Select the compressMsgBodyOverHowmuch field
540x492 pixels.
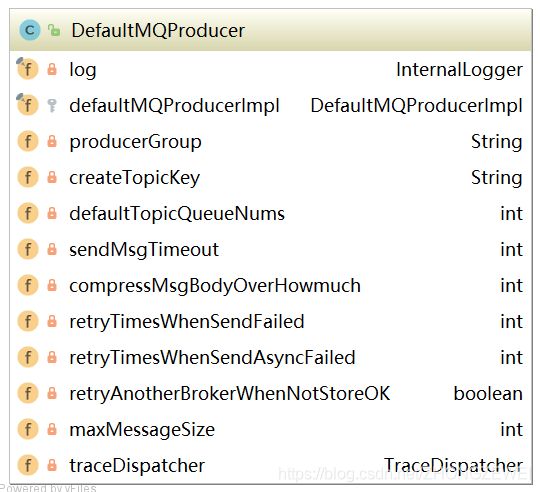[x=271, y=285]
